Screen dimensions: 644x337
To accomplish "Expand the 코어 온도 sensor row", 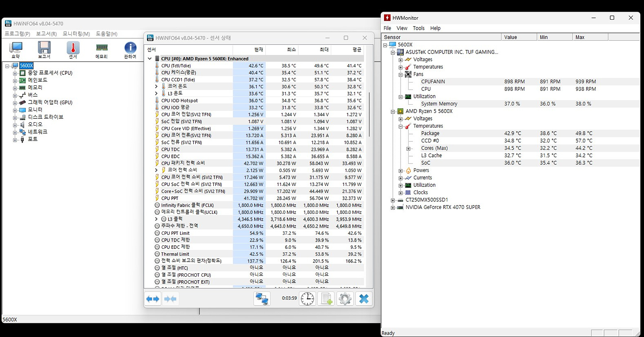I will point(156,86).
